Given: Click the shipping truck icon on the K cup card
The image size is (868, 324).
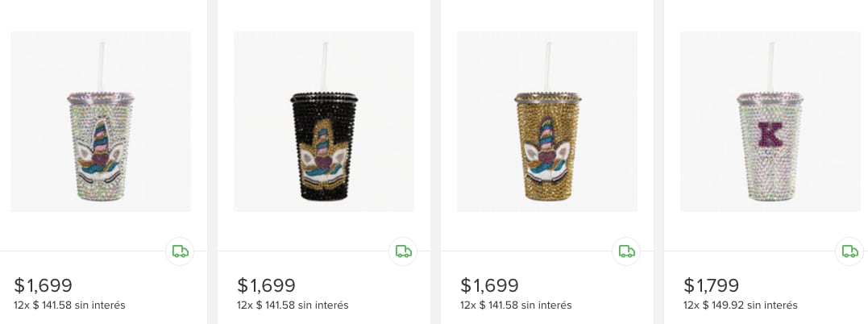Looking at the screenshot, I should click(850, 251).
